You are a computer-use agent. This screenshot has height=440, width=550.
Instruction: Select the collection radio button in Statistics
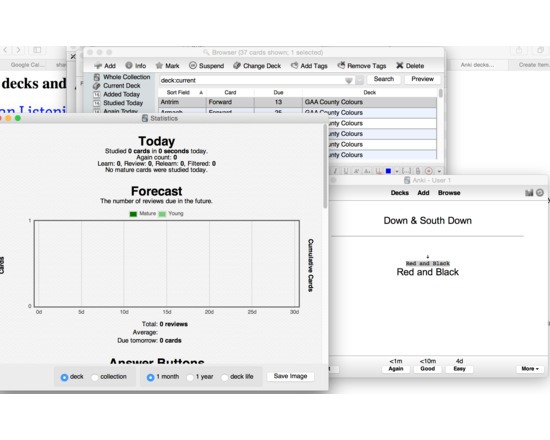pos(94,378)
